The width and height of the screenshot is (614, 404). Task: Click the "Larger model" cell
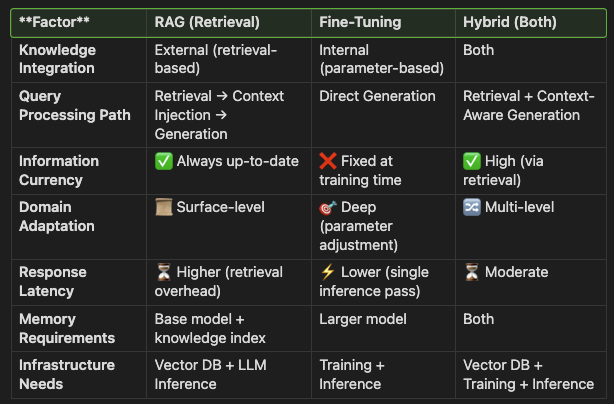(361, 319)
